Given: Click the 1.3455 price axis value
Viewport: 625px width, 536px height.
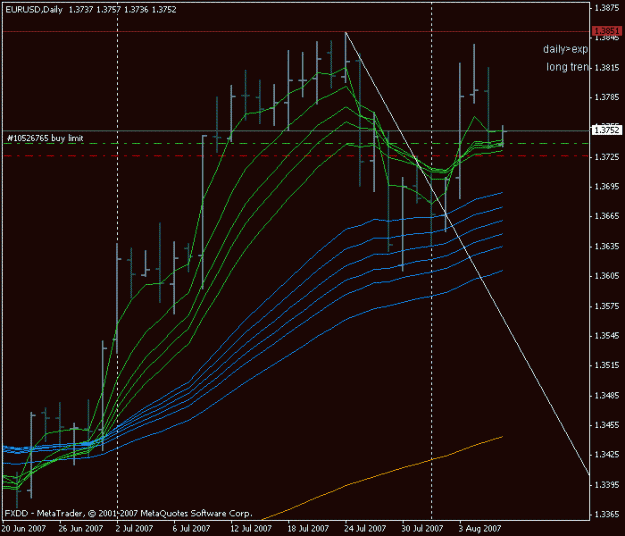Looking at the screenshot, I should (x=607, y=425).
